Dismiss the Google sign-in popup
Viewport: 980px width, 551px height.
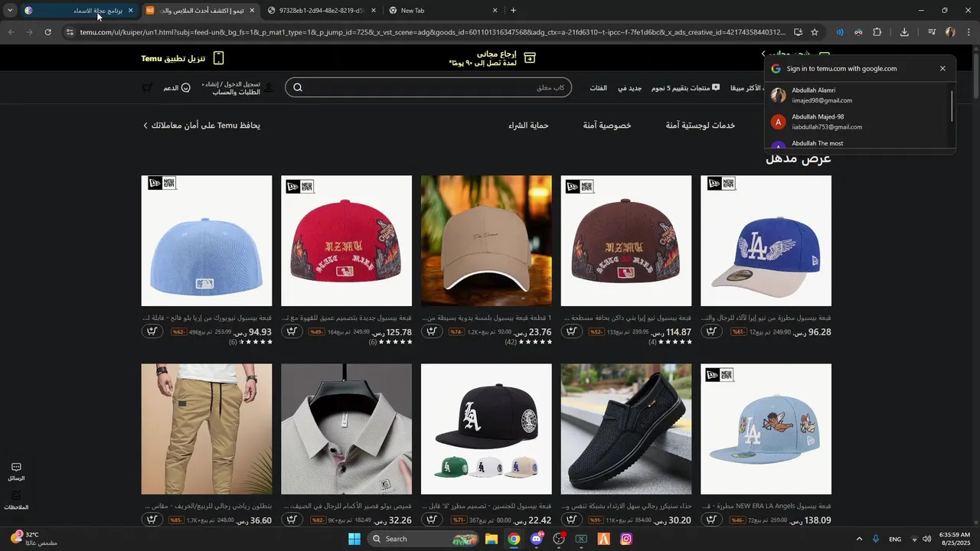[x=942, y=68]
